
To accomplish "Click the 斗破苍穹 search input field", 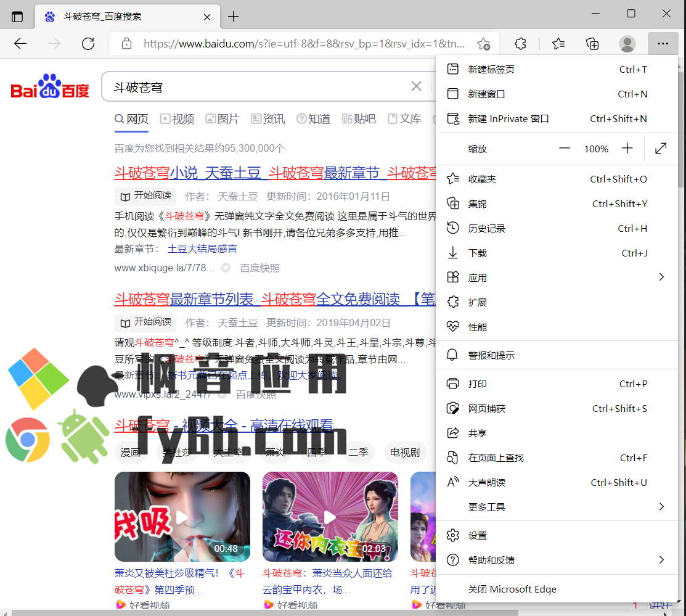I will (x=258, y=87).
